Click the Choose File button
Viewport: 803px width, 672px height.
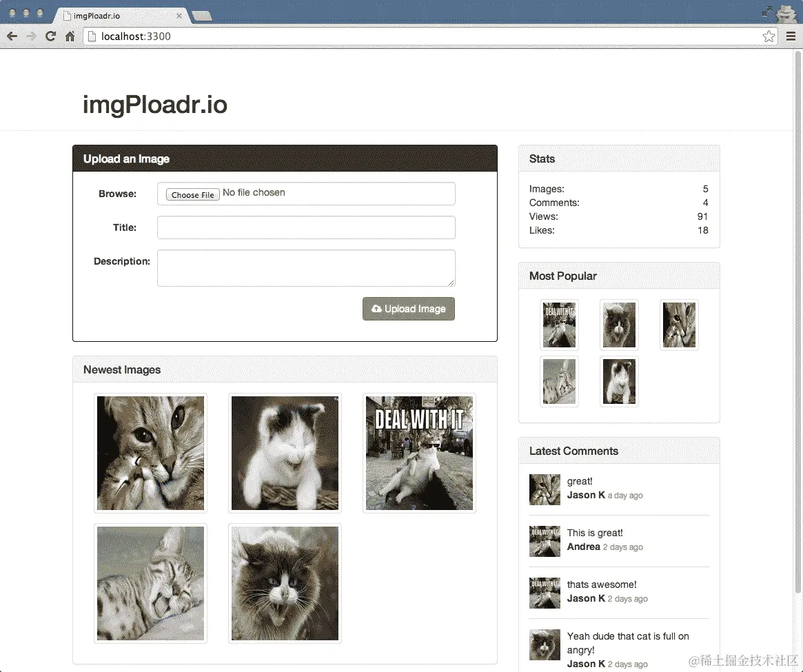pos(192,194)
